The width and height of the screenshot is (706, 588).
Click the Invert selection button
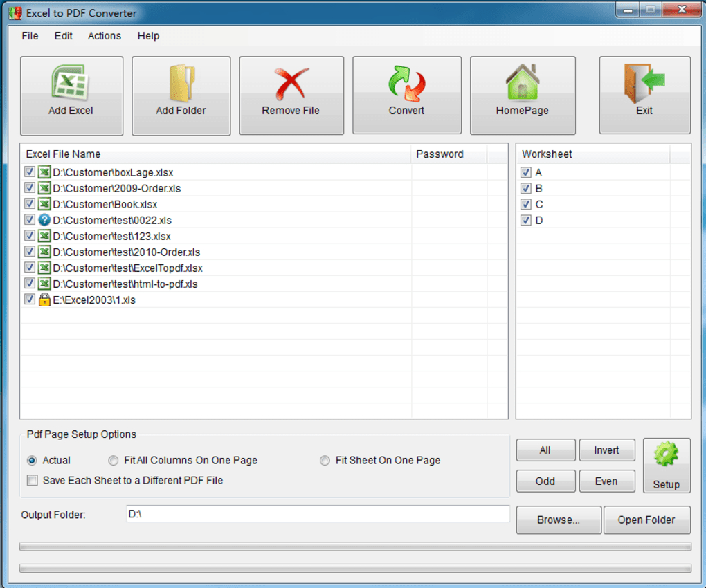(x=606, y=450)
